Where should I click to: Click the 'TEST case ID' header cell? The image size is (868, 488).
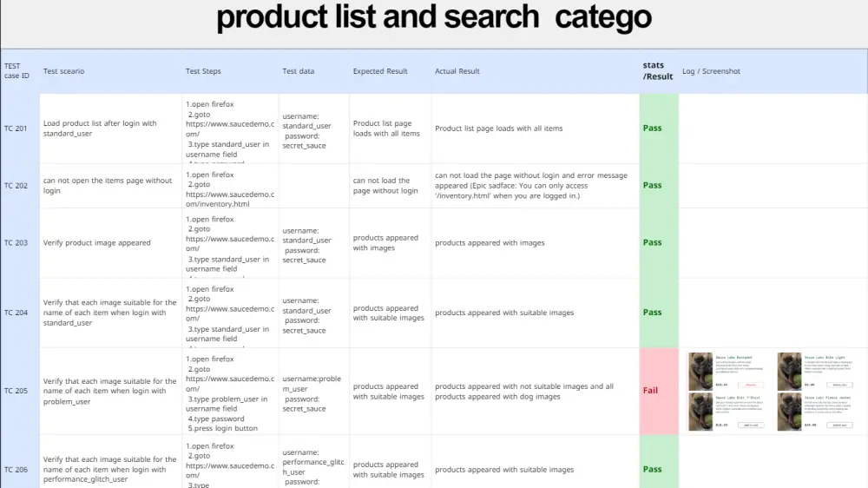[x=18, y=71]
